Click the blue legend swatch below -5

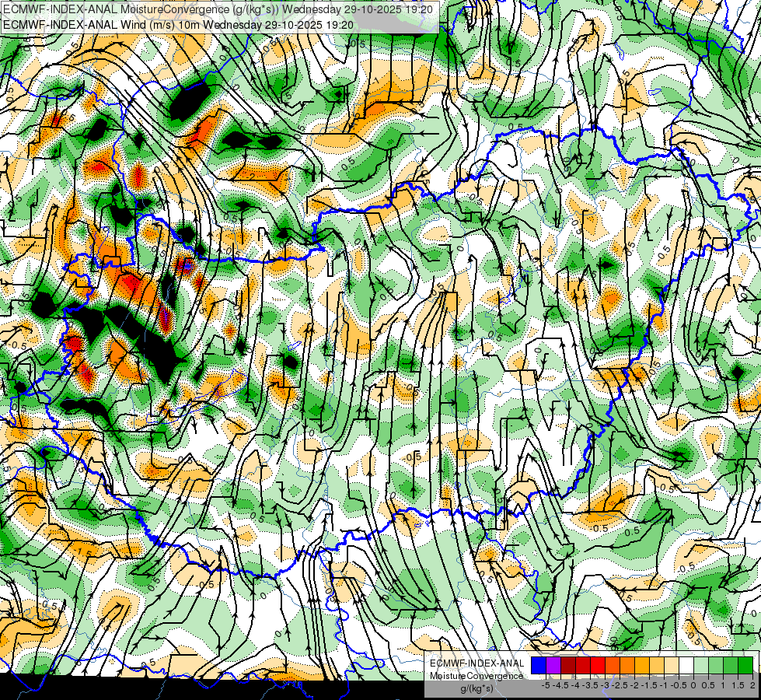[539, 666]
